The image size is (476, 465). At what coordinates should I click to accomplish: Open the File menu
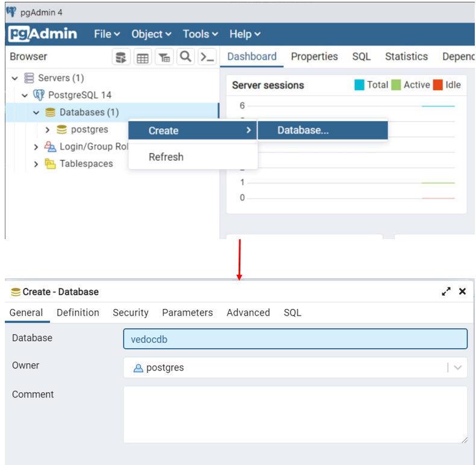pyautogui.click(x=107, y=34)
